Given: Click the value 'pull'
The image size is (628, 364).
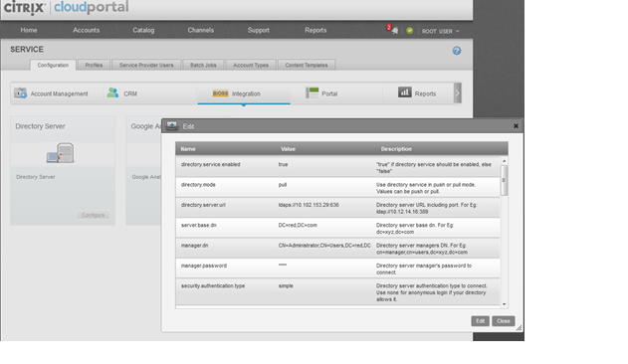Looking at the screenshot, I should [283, 185].
